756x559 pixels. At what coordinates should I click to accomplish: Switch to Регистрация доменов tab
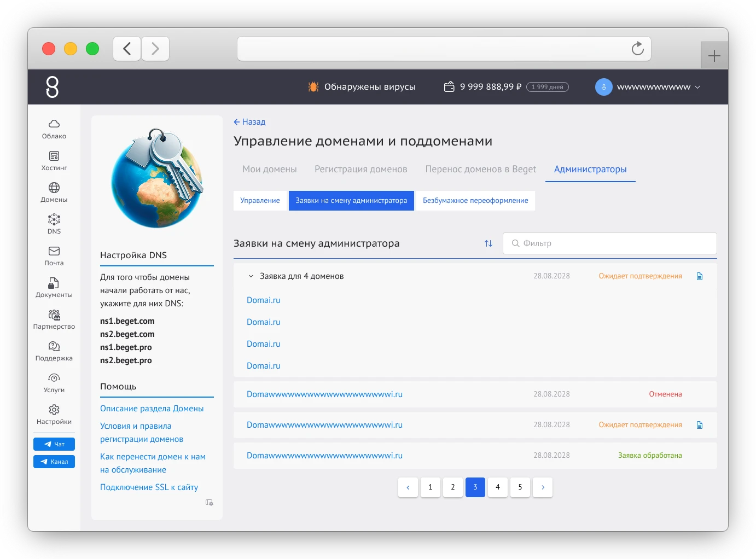point(361,169)
